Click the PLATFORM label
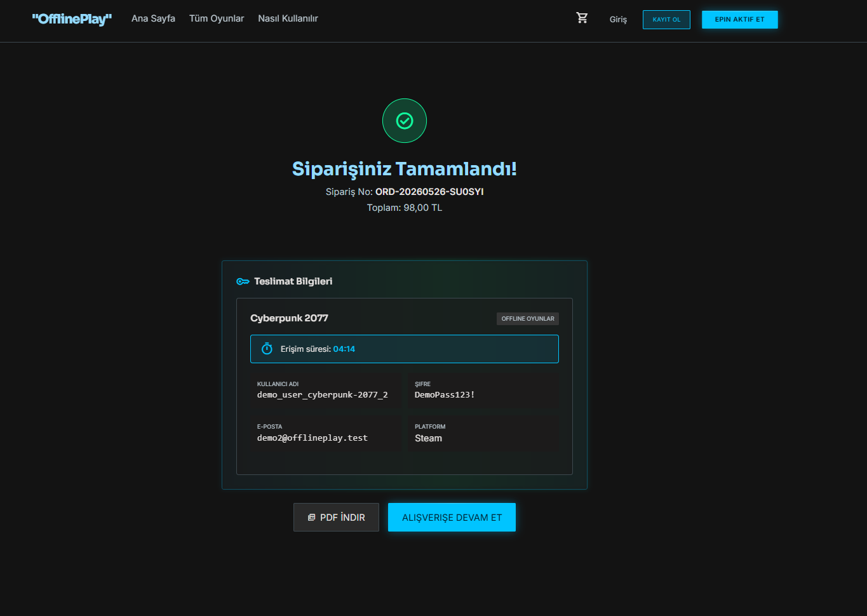 430,427
